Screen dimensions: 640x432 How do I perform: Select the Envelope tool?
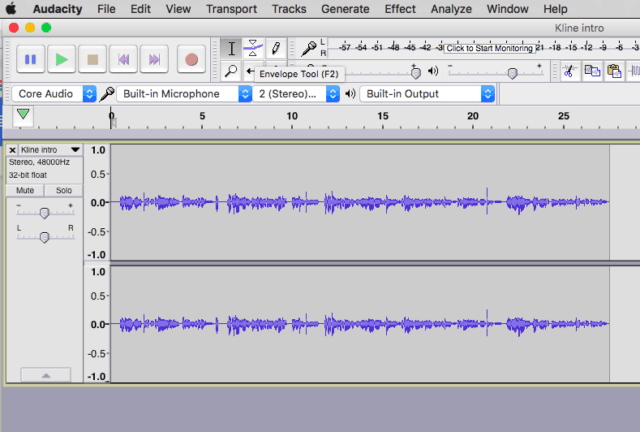pyautogui.click(x=253, y=49)
